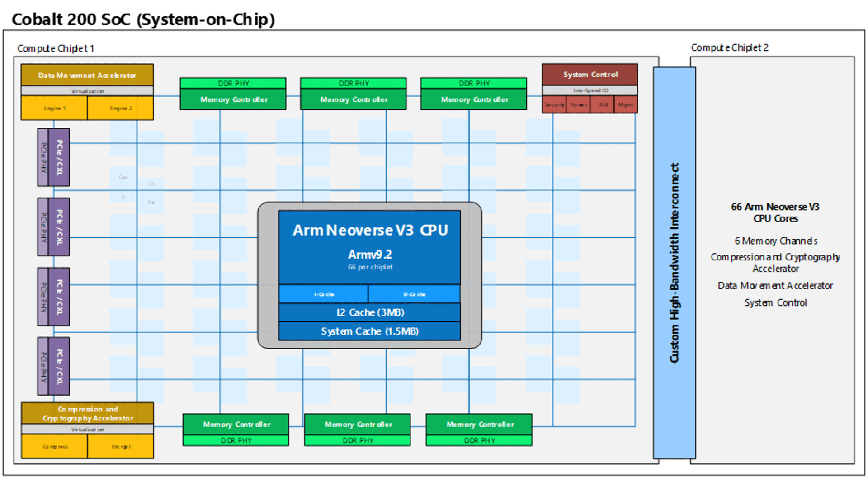Viewport: 868px width, 477px height.
Task: Click the topmost "PCIe PHY" light purple strip
Action: click(x=43, y=157)
